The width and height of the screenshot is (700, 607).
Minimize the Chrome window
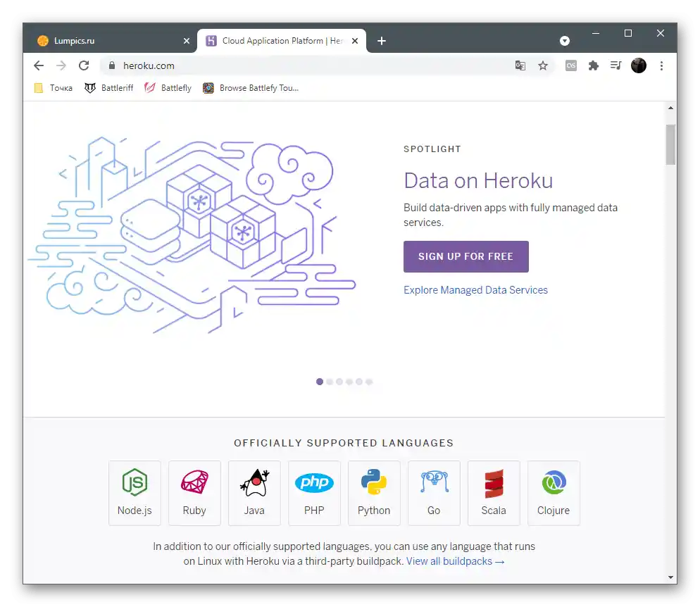[x=596, y=33]
